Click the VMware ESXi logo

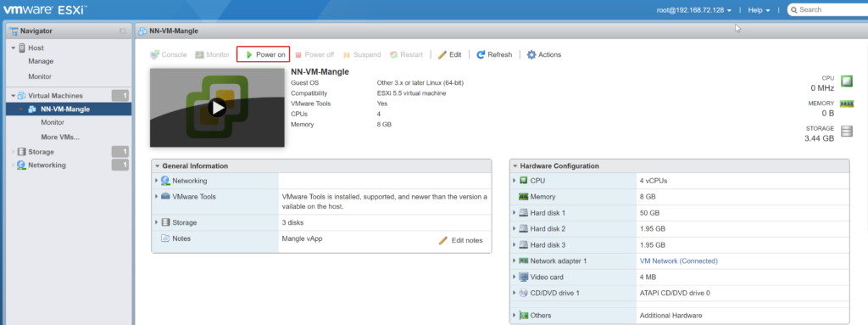click(46, 10)
